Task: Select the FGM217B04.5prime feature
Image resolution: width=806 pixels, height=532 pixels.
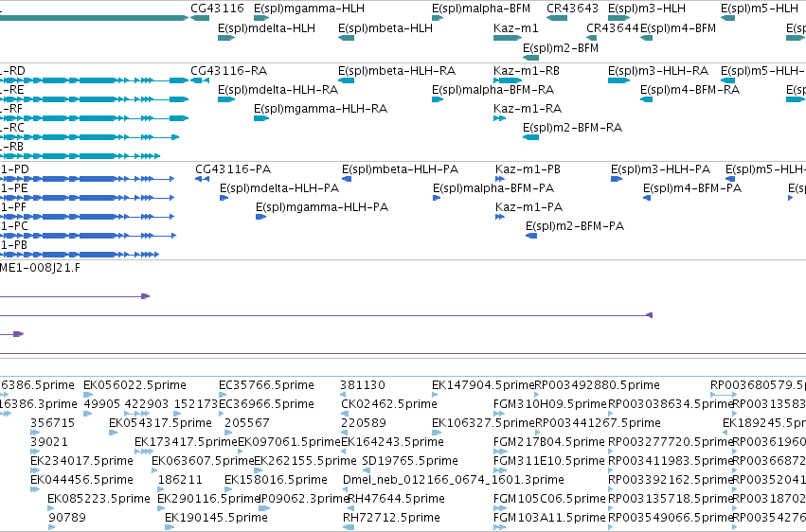Action: [500, 452]
